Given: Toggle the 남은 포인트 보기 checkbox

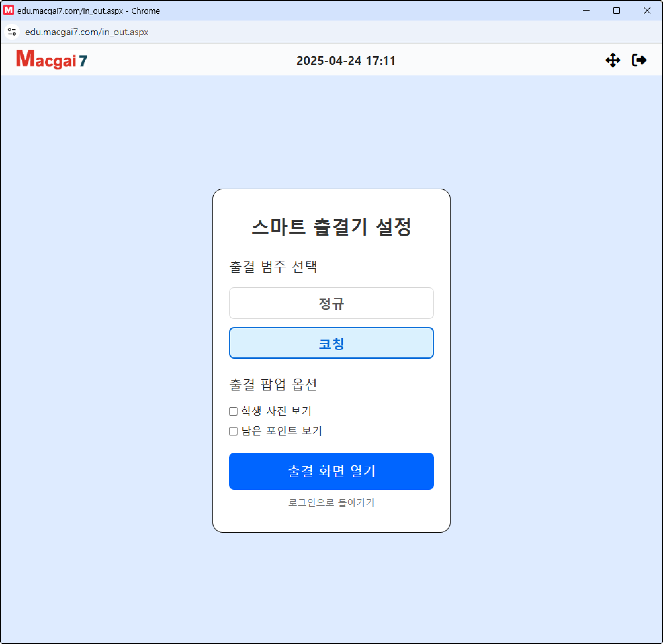Looking at the screenshot, I should [233, 431].
